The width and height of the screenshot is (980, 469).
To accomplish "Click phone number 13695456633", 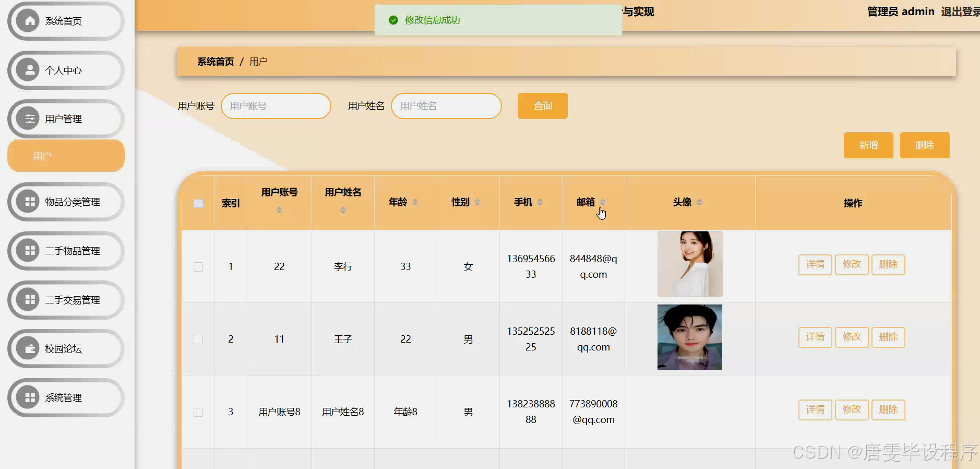I will click(531, 266).
